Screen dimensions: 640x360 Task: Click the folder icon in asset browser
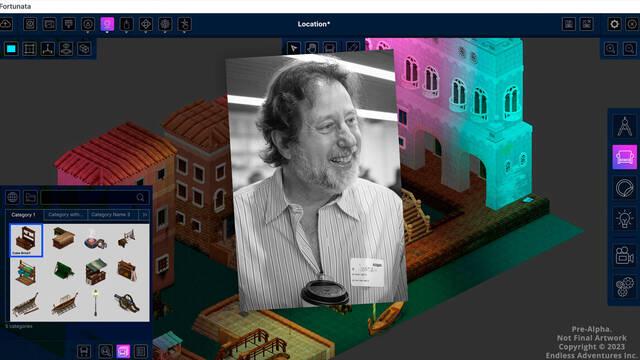30,198
